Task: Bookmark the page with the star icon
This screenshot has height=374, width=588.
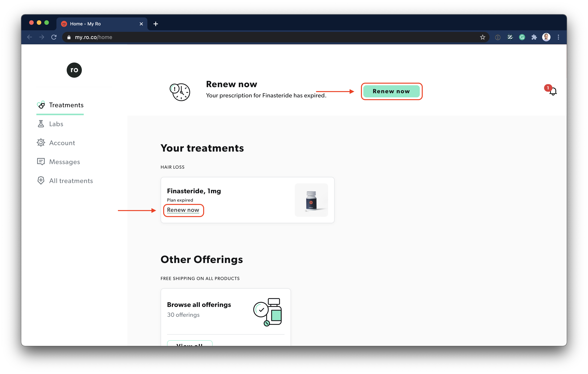Action: [482, 37]
